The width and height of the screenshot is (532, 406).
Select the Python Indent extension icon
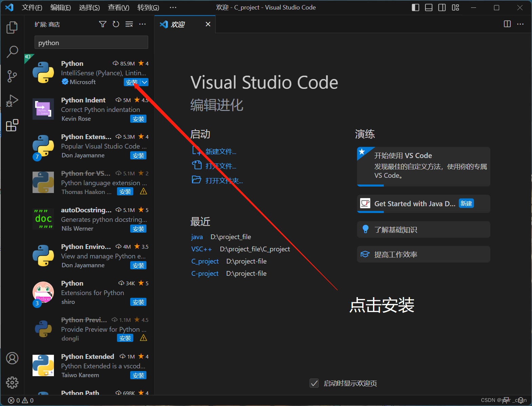(x=43, y=109)
